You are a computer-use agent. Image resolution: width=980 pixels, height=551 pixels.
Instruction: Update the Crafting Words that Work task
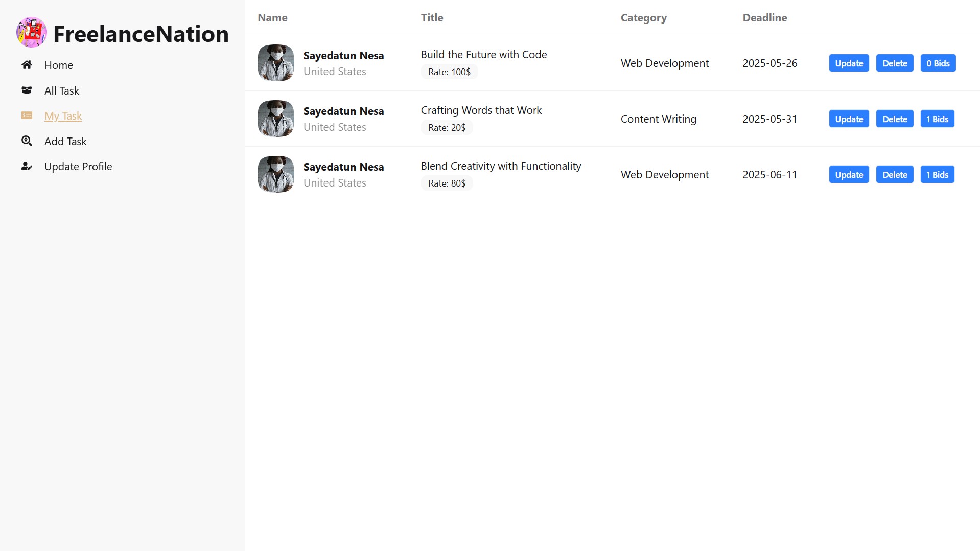coord(849,119)
